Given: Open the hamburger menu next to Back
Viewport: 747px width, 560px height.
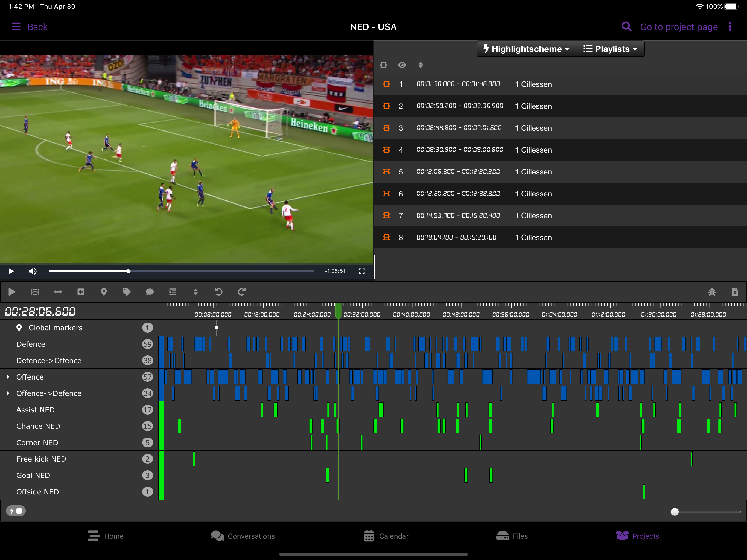Looking at the screenshot, I should [16, 27].
